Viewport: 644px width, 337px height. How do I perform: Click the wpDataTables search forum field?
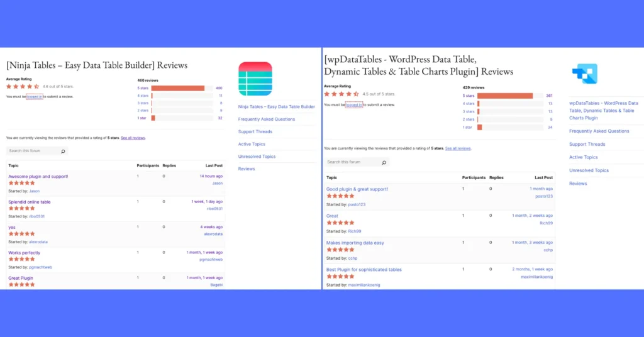(x=357, y=162)
